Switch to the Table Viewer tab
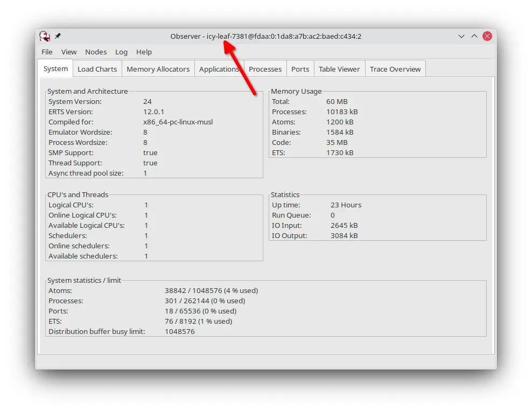Image resolution: width=532 pixels, height=411 pixels. click(x=339, y=69)
